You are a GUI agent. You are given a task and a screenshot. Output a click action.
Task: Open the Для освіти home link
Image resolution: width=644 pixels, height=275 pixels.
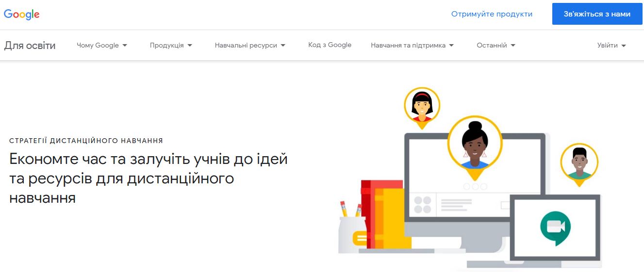[x=30, y=46]
